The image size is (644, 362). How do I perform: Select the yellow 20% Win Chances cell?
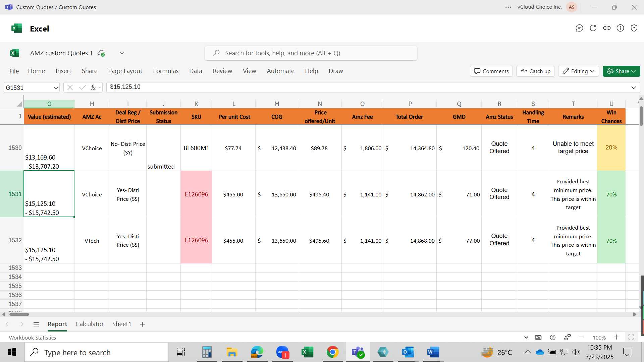pos(611,148)
